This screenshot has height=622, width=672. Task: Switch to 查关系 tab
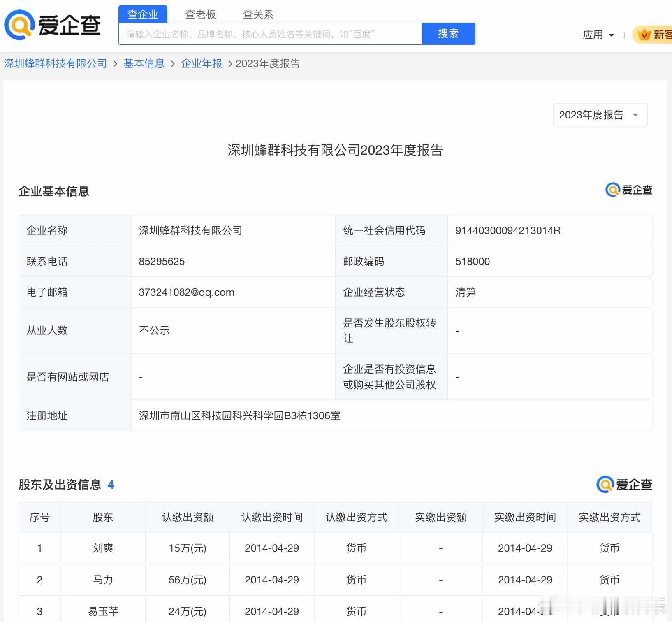pos(258,14)
